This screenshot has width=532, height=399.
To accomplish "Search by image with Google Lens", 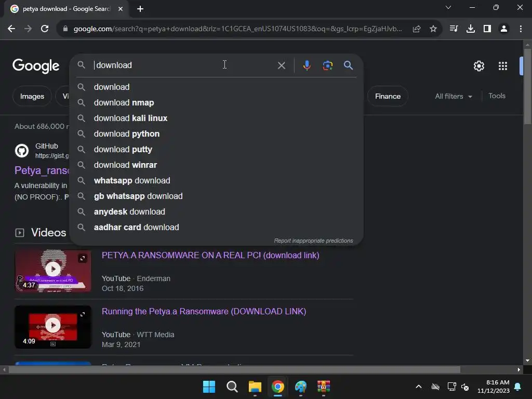I will 328,65.
